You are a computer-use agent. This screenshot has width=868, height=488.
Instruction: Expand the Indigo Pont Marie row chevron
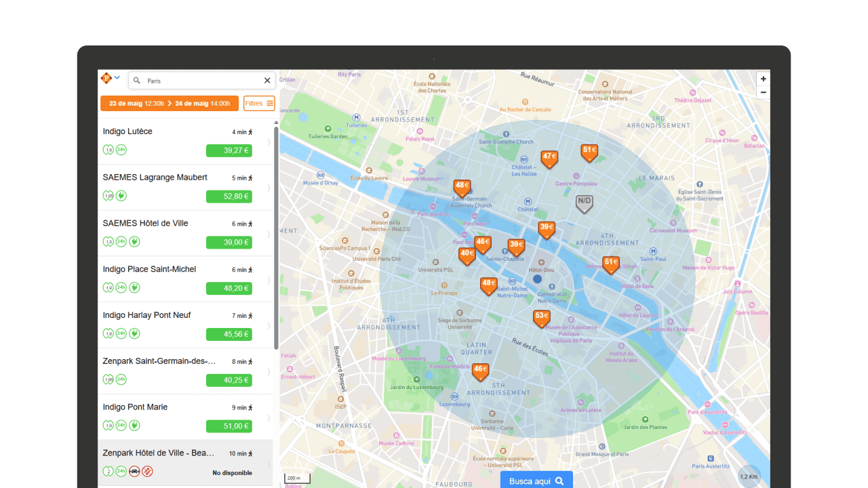pos(269,418)
